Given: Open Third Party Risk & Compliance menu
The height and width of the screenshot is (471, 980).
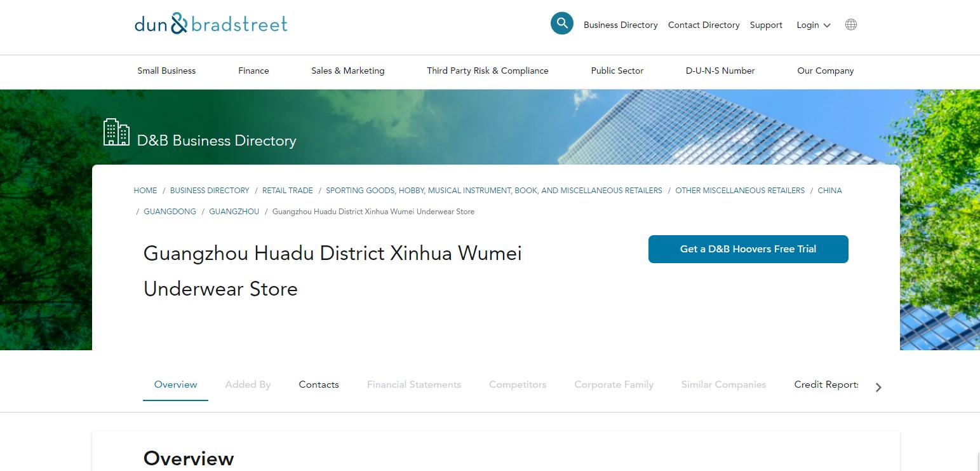Looking at the screenshot, I should pos(487,71).
